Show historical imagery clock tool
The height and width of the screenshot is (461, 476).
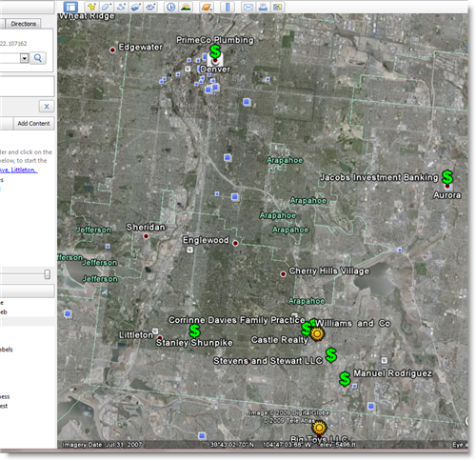(x=171, y=7)
